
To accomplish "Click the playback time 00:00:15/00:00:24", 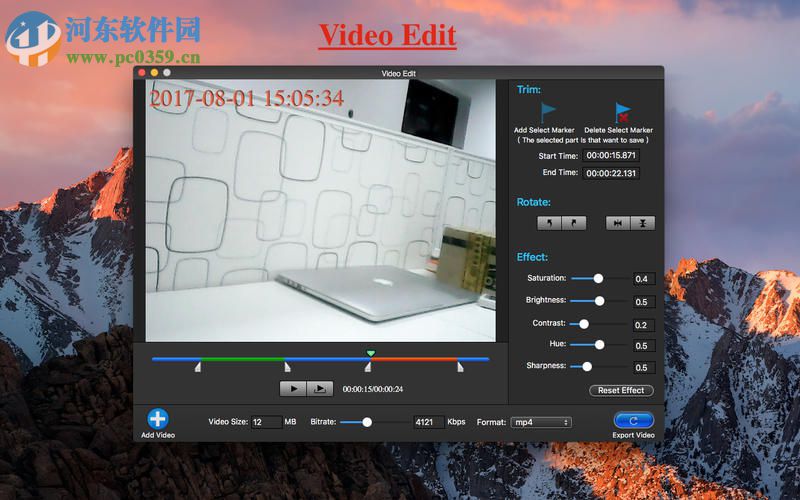I will (372, 389).
